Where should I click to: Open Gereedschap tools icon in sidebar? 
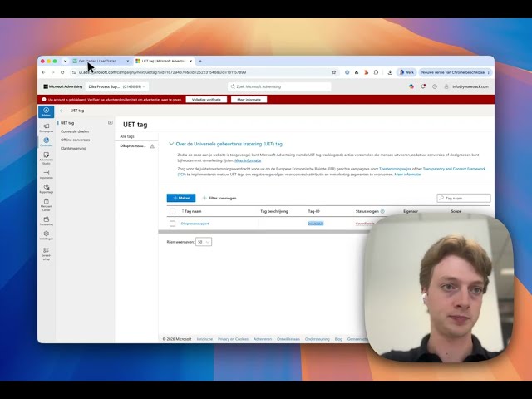(47, 254)
